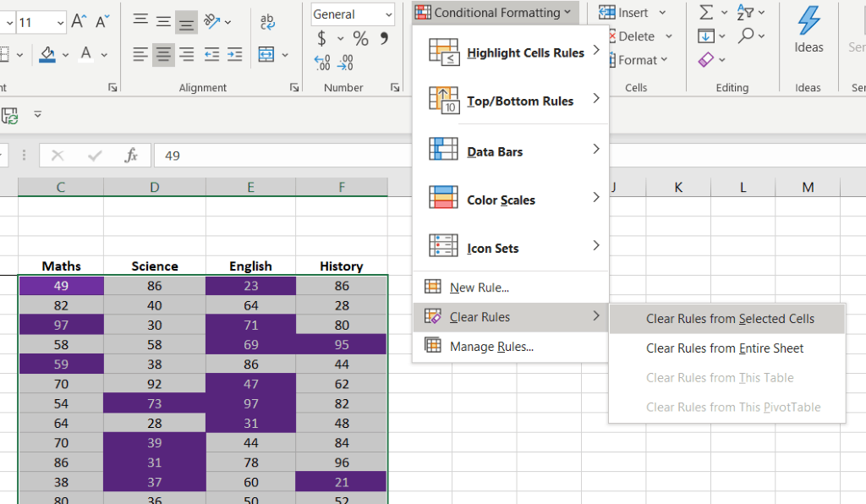Image resolution: width=866 pixels, height=504 pixels.
Task: Confirm the formula bar entry
Action: (x=95, y=156)
